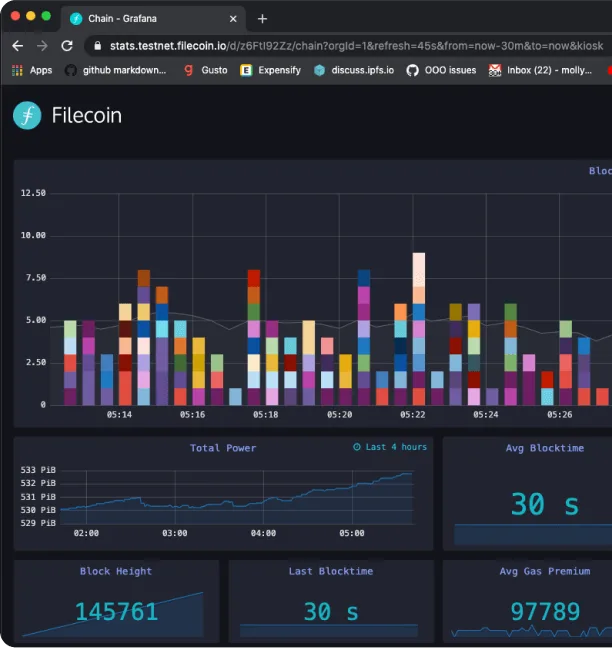
Task: Click the tall bar at 05:22
Action: pos(419,329)
